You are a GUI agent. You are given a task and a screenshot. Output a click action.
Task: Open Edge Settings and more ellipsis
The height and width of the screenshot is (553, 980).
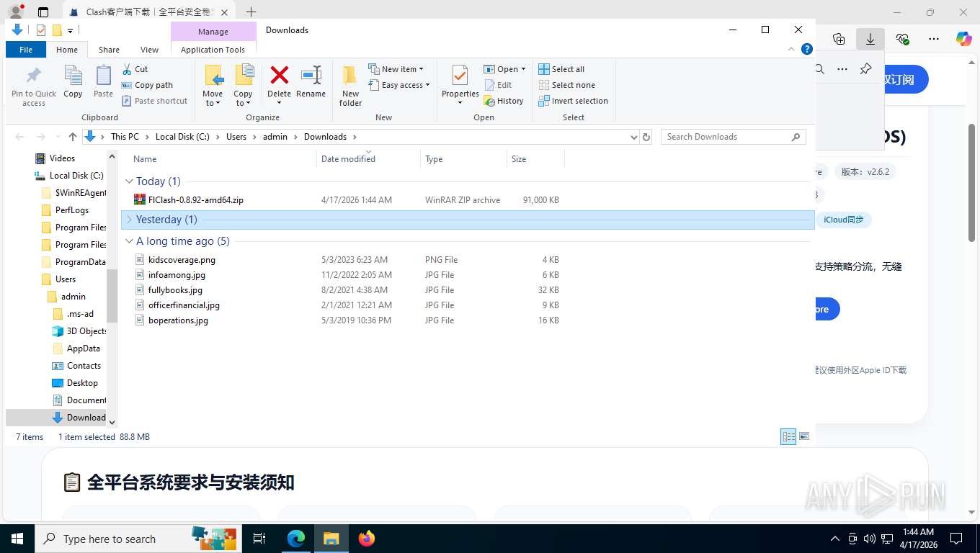[933, 39]
